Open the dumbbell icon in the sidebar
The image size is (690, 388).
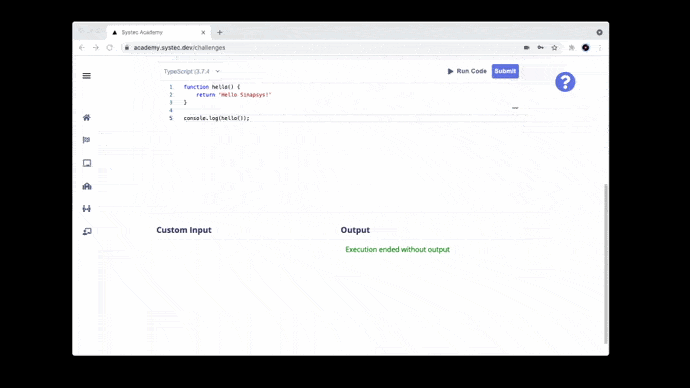87,209
